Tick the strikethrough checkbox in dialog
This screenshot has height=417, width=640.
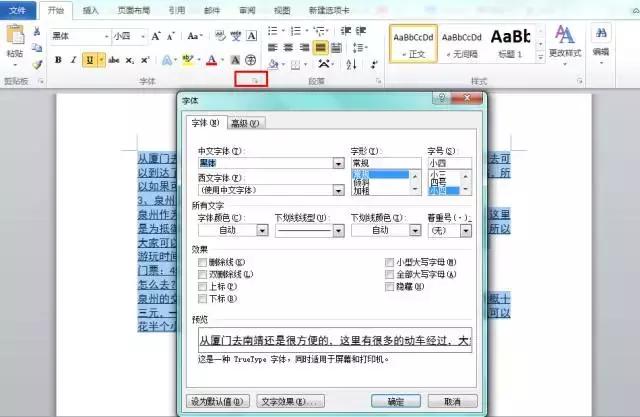[202, 262]
